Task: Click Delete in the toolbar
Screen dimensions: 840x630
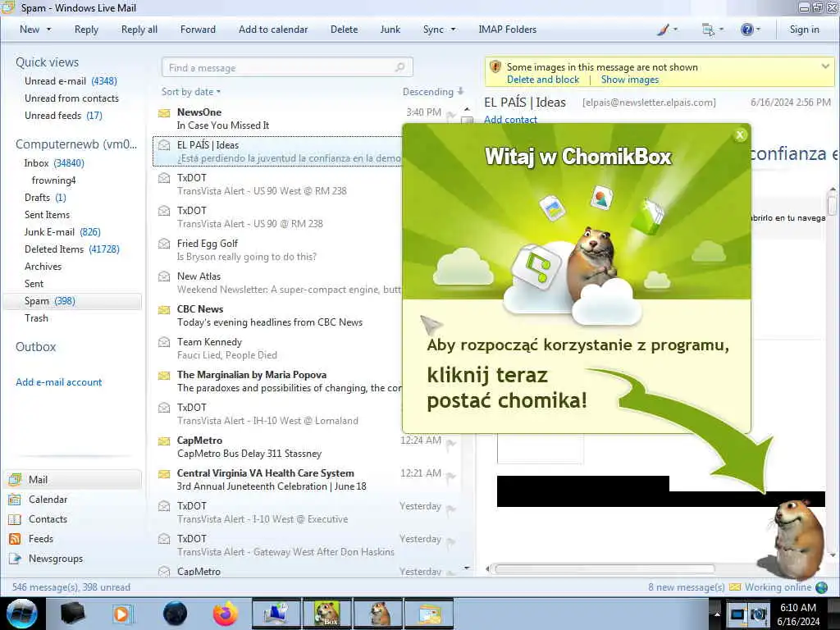Action: click(x=344, y=30)
